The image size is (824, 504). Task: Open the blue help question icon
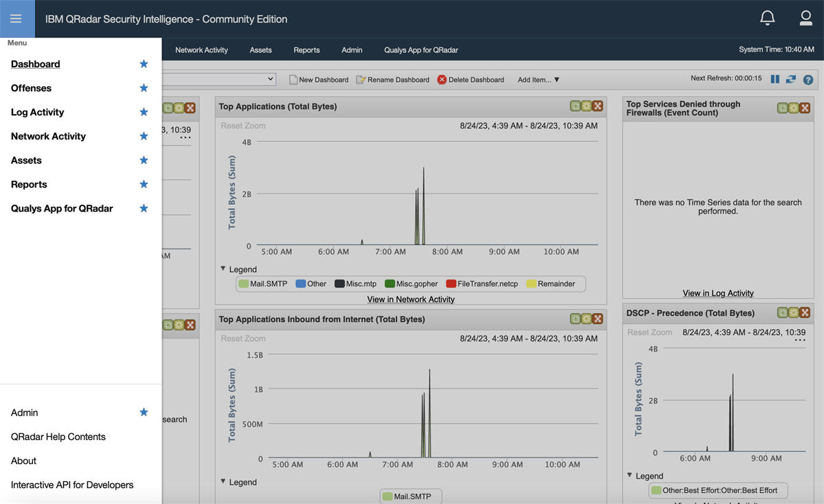pos(808,80)
